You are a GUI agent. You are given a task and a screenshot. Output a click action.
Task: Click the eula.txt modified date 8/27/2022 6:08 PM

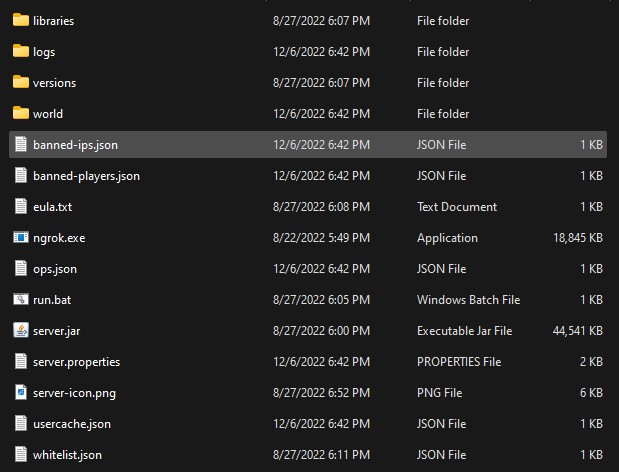[321, 206]
